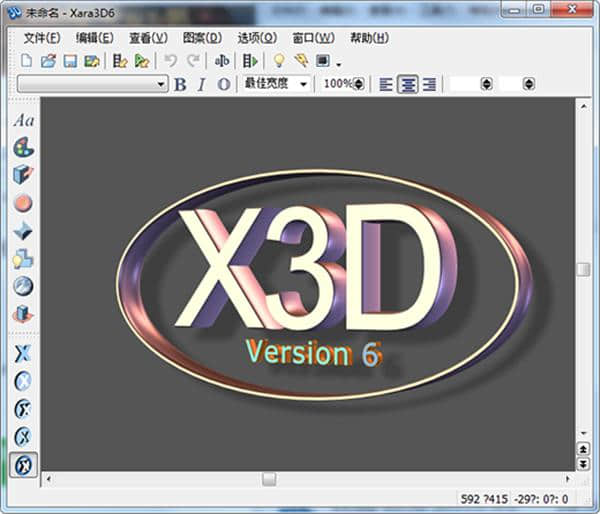Click the lightbulb icon in top toolbar
The width and height of the screenshot is (600, 514).
280,61
